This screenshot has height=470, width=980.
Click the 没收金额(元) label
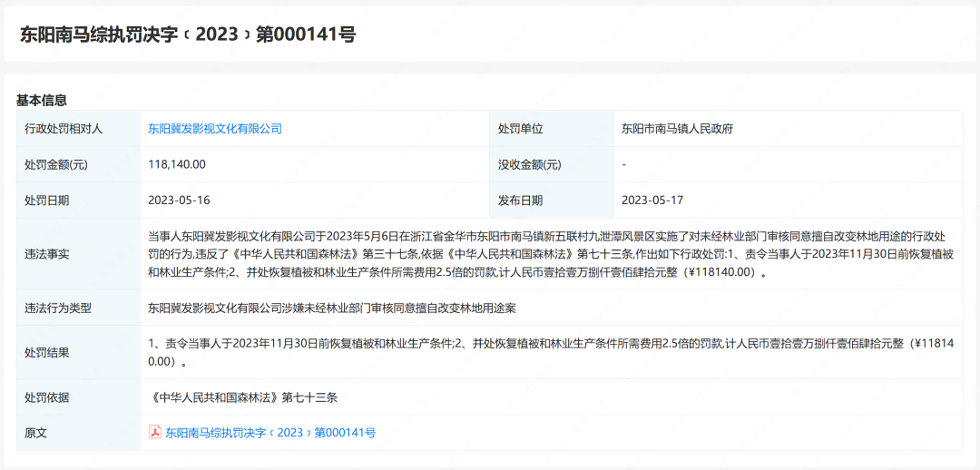click(x=529, y=164)
